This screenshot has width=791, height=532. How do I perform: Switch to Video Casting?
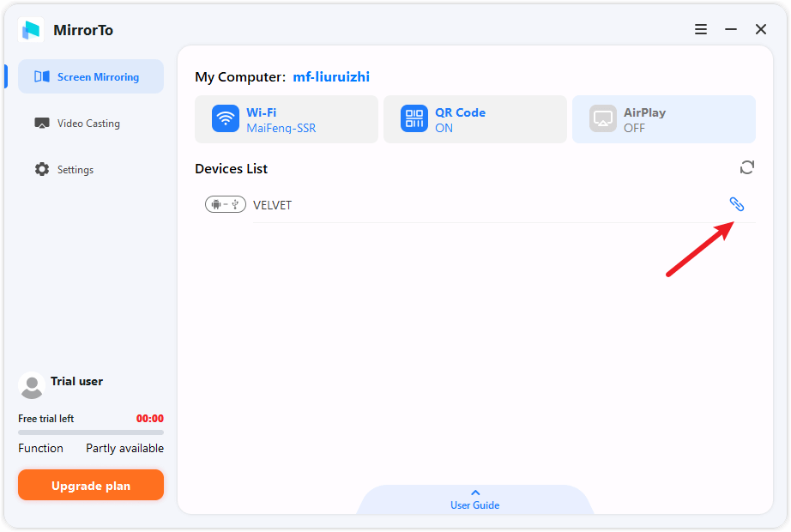pos(77,124)
